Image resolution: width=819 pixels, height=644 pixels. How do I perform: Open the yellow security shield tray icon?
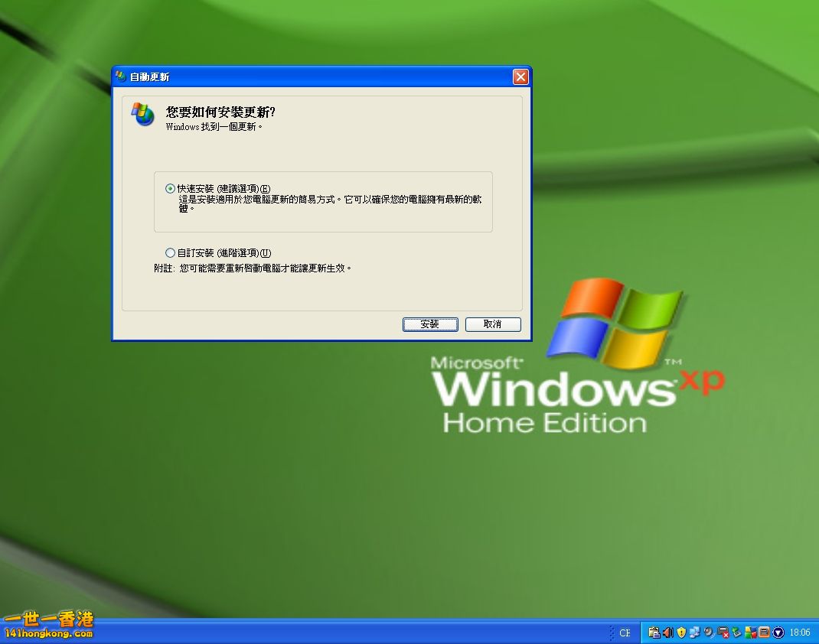[x=681, y=633]
